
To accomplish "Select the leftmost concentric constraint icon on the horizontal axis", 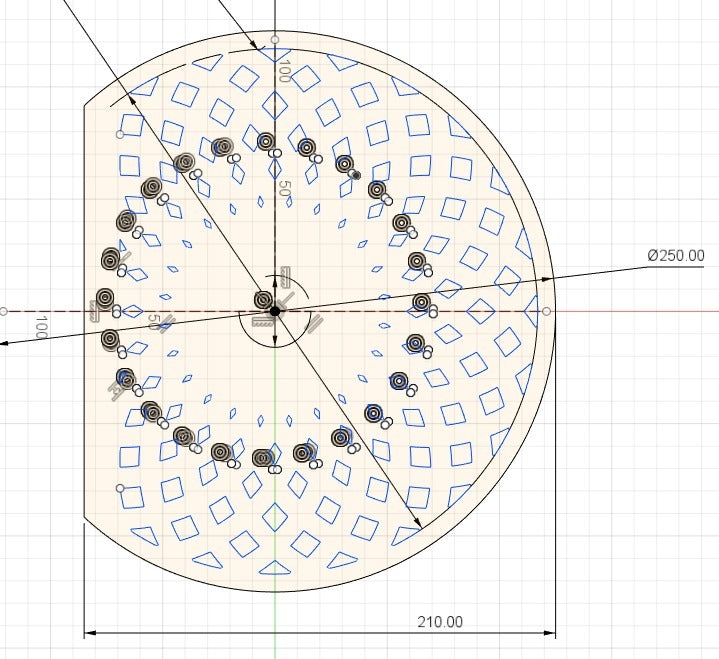I will point(105,298).
